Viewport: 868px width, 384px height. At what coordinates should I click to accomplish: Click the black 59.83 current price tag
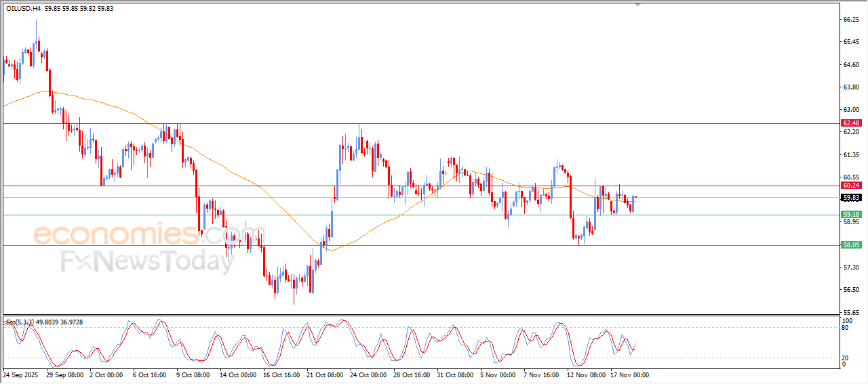(850, 198)
